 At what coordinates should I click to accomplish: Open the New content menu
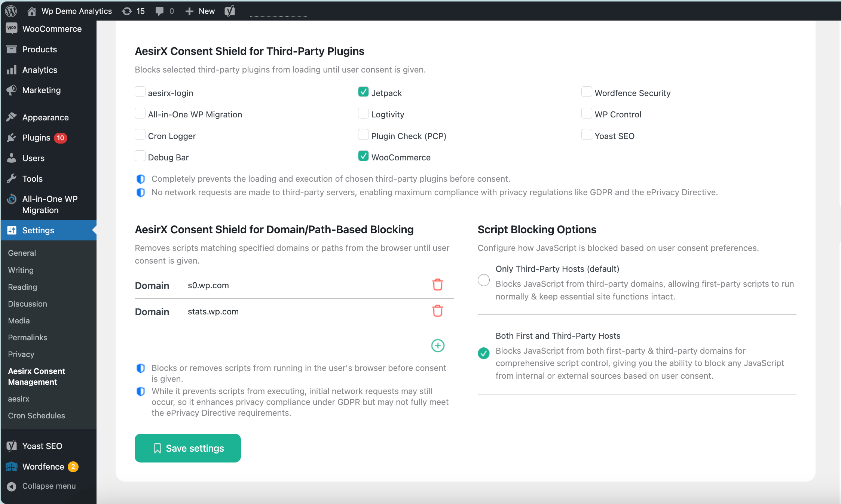(x=200, y=11)
